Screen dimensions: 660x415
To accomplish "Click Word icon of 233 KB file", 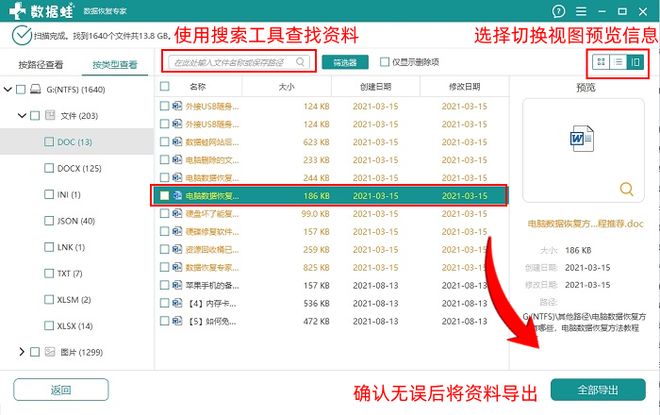I will point(177,160).
